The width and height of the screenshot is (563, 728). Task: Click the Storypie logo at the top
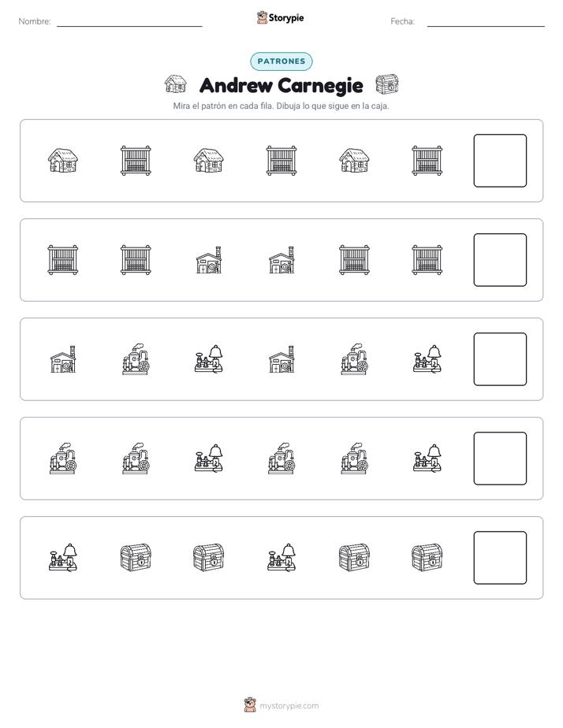(x=281, y=17)
